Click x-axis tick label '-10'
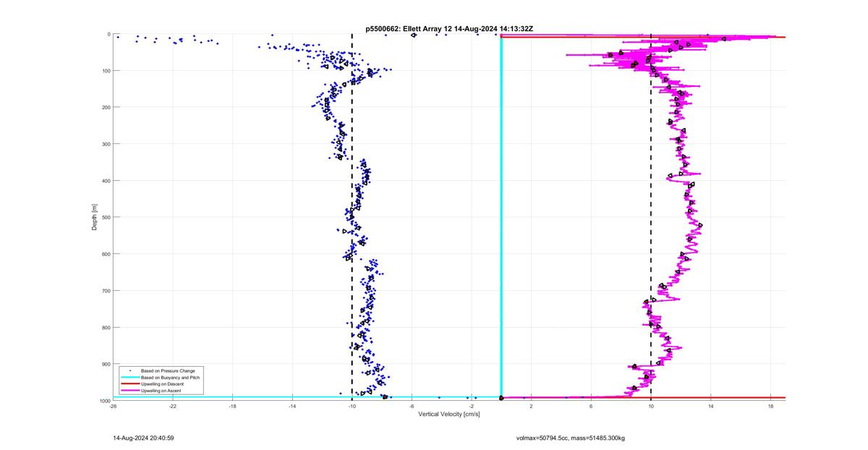Image resolution: width=868 pixels, height=450 pixels. coord(352,407)
